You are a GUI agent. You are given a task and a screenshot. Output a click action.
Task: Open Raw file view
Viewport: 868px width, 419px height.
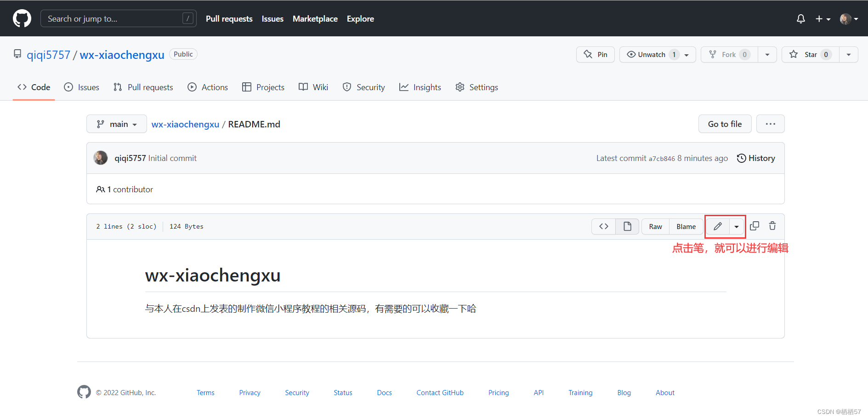[x=655, y=226]
